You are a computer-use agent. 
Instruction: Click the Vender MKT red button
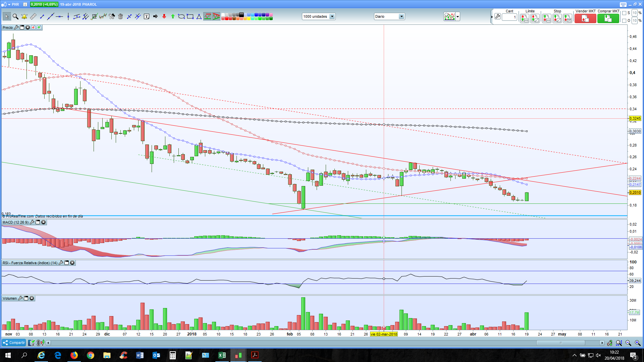click(585, 19)
